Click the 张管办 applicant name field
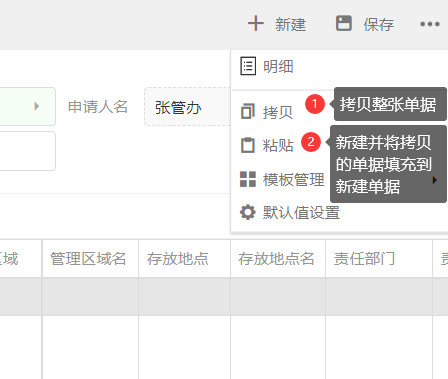The width and height of the screenshot is (448, 379). click(x=187, y=107)
